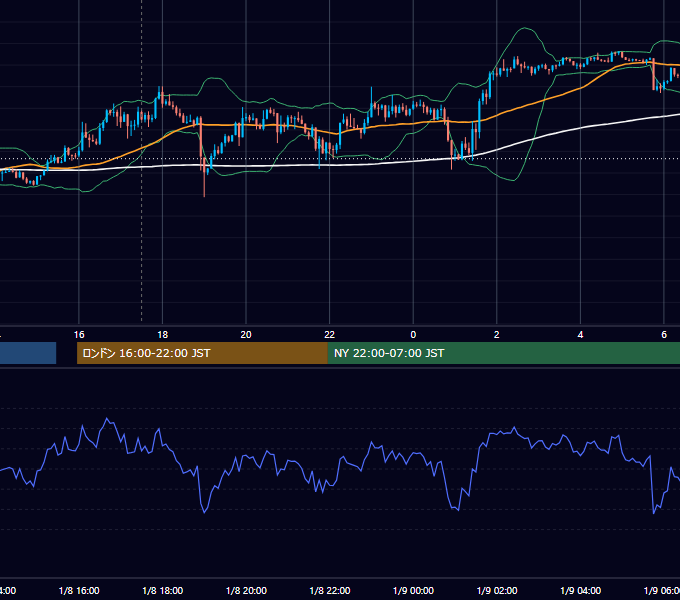This screenshot has height=600, width=680.
Task: Click the 20 hour axis label
Action: (246, 335)
